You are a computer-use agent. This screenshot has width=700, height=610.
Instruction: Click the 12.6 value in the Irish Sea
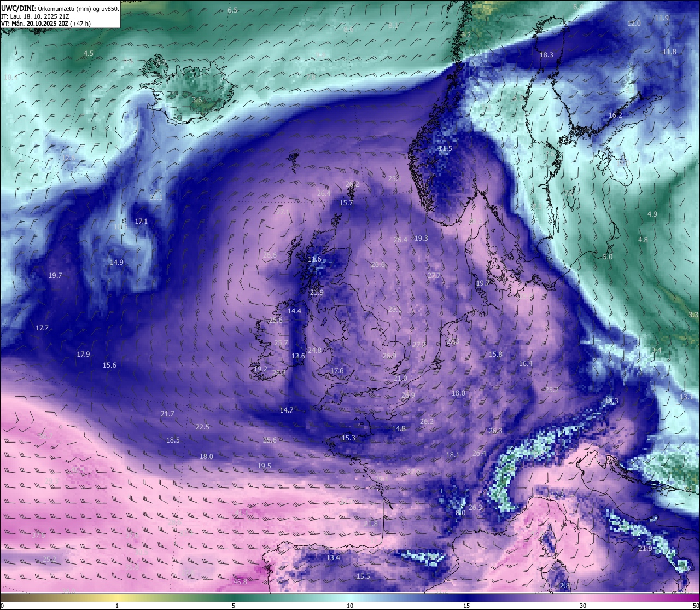pyautogui.click(x=298, y=356)
